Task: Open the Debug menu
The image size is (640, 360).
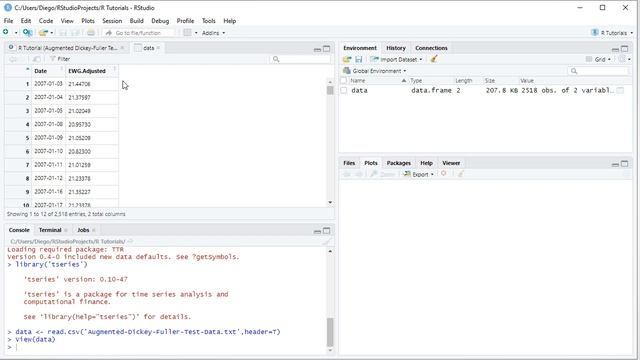Action: click(x=160, y=21)
